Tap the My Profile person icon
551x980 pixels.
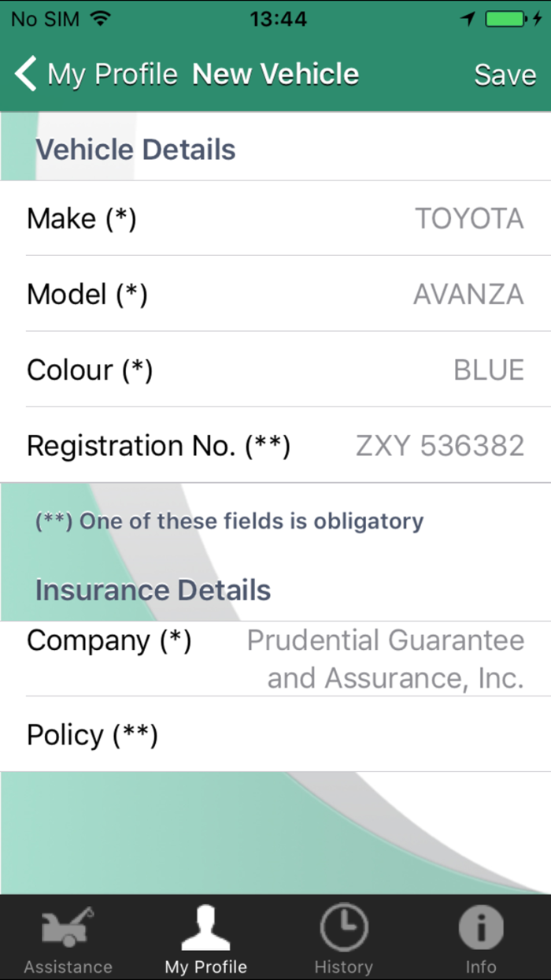(x=205, y=929)
